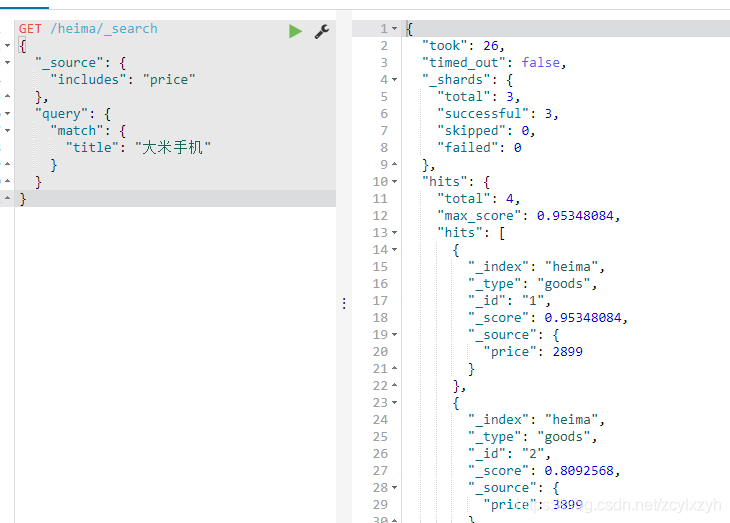Click the "_index": "heima" on line 24
The width and height of the screenshot is (730, 523).
tap(536, 420)
